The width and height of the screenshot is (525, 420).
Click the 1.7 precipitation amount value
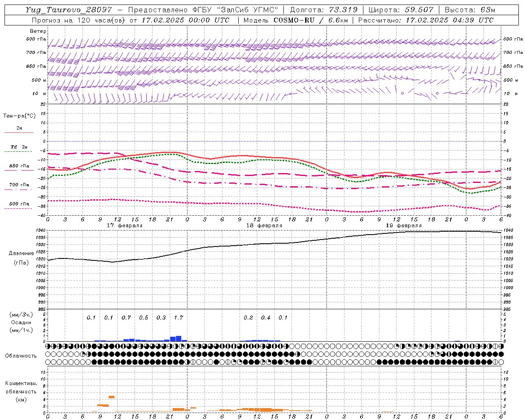(x=178, y=317)
